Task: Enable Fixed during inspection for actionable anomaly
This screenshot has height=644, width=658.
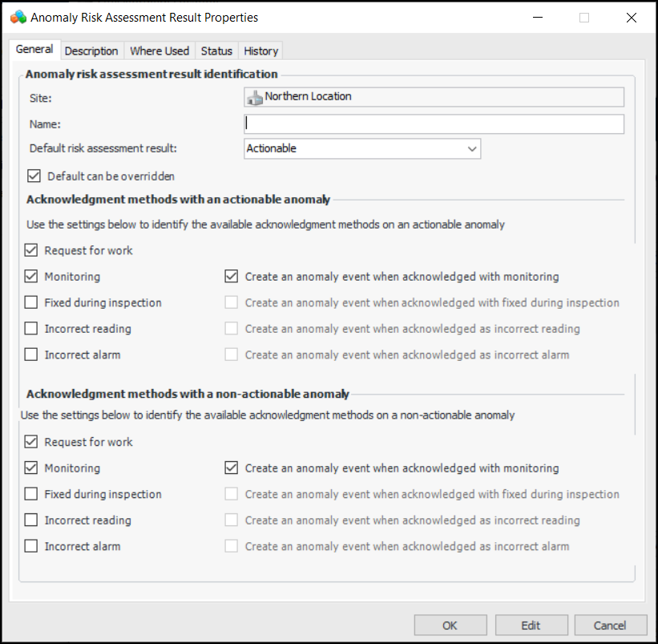Action: 31,302
